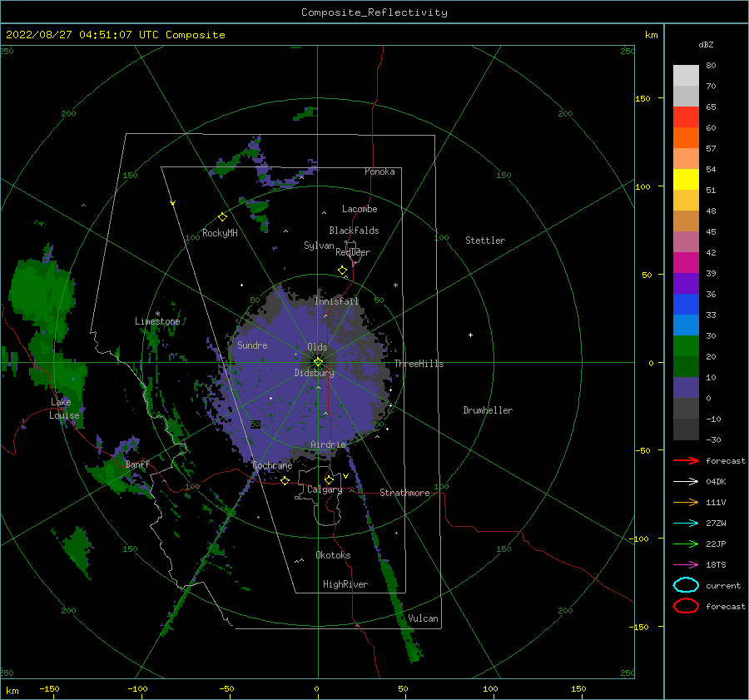Pick the darkest gray swatch above -30
This screenshot has height=700, width=749.
(x=686, y=429)
